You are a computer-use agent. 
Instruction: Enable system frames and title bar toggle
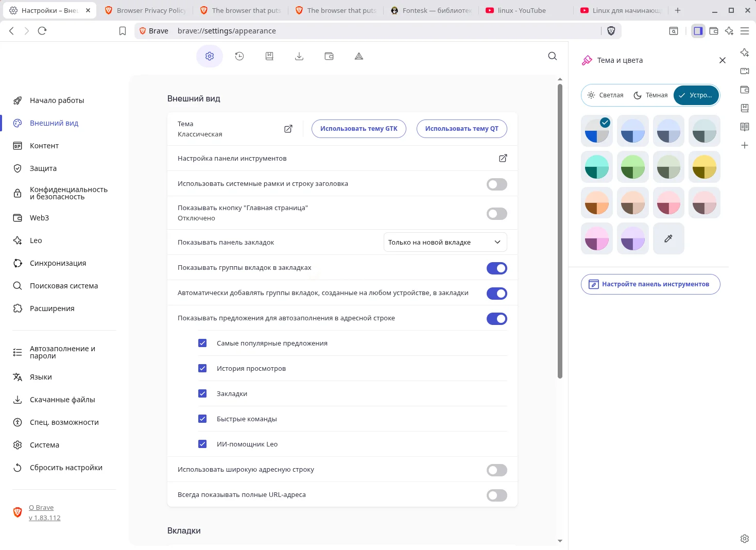(496, 184)
